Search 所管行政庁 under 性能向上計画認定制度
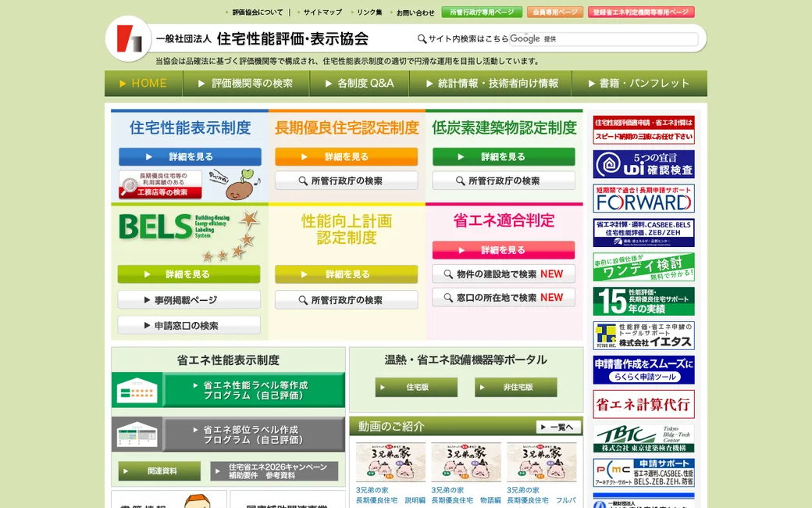The image size is (812, 508). (347, 299)
